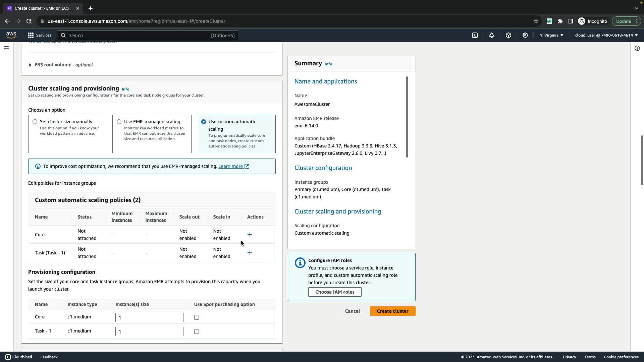The height and width of the screenshot is (362, 644).
Task: Open AWS CloudShell icon in top navigation
Action: [475, 35]
